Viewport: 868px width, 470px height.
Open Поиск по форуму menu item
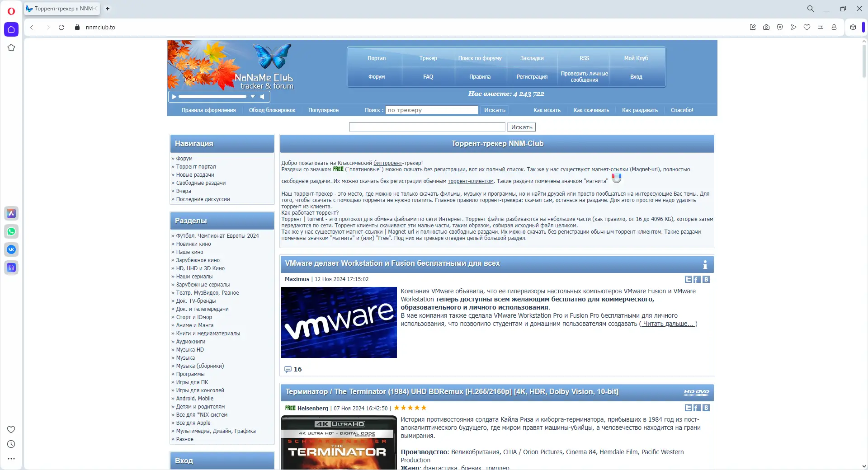click(480, 58)
